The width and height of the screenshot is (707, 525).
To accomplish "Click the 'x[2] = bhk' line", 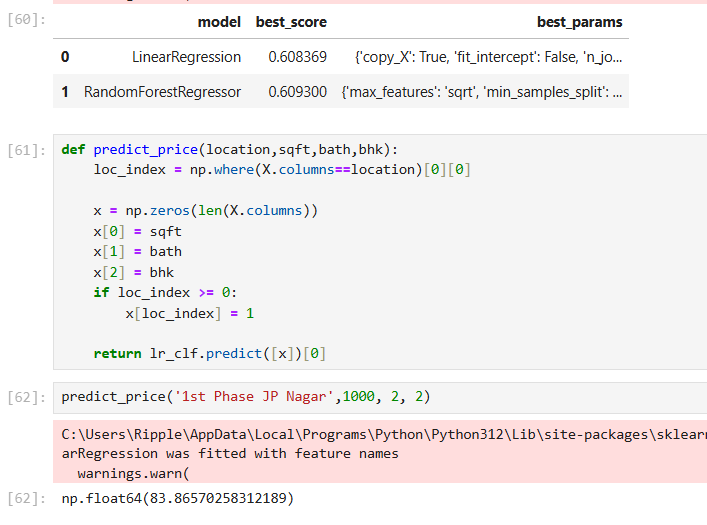I will pyautogui.click(x=133, y=272).
